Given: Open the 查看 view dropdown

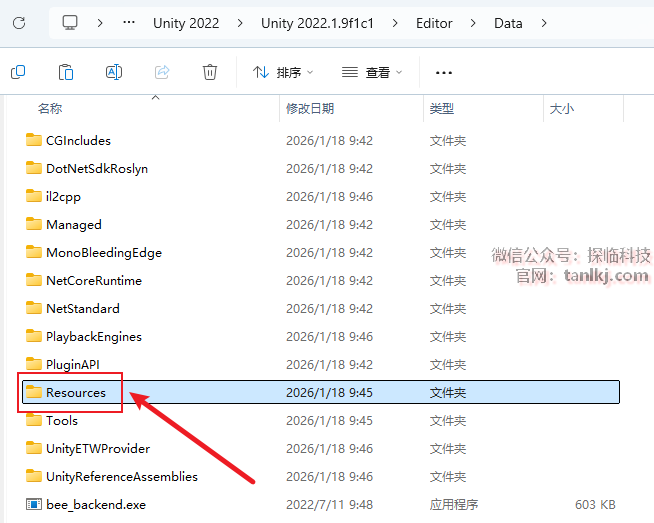Looking at the screenshot, I should [x=372, y=73].
